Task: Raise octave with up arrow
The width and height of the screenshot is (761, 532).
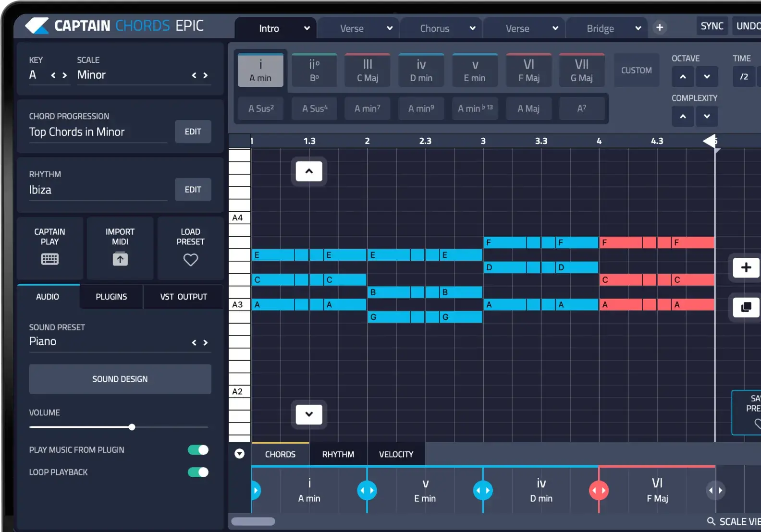Action: [x=683, y=76]
